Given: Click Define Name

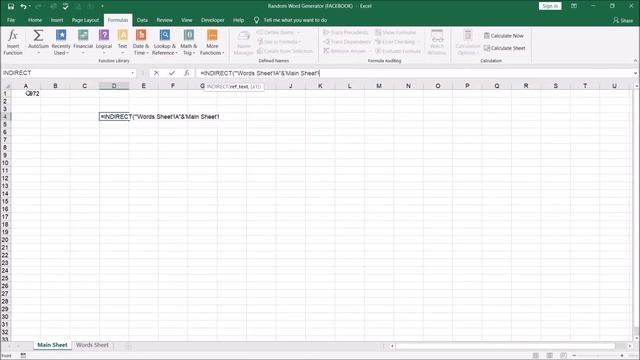Looking at the screenshot, I should coord(278,32).
